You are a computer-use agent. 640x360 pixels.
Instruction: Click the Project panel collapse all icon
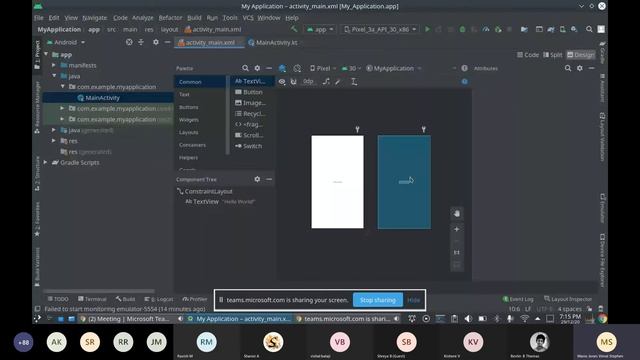(141, 42)
